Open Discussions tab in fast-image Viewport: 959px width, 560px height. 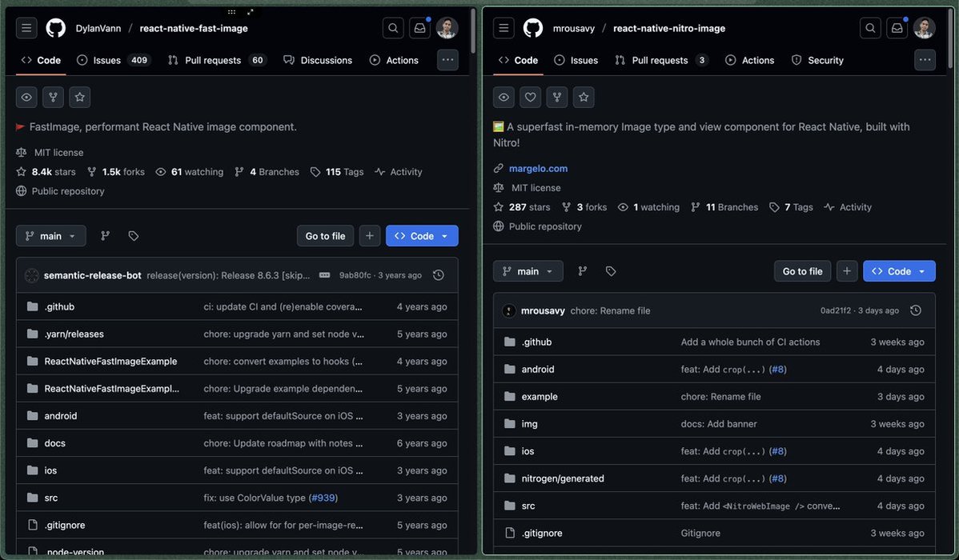(318, 60)
